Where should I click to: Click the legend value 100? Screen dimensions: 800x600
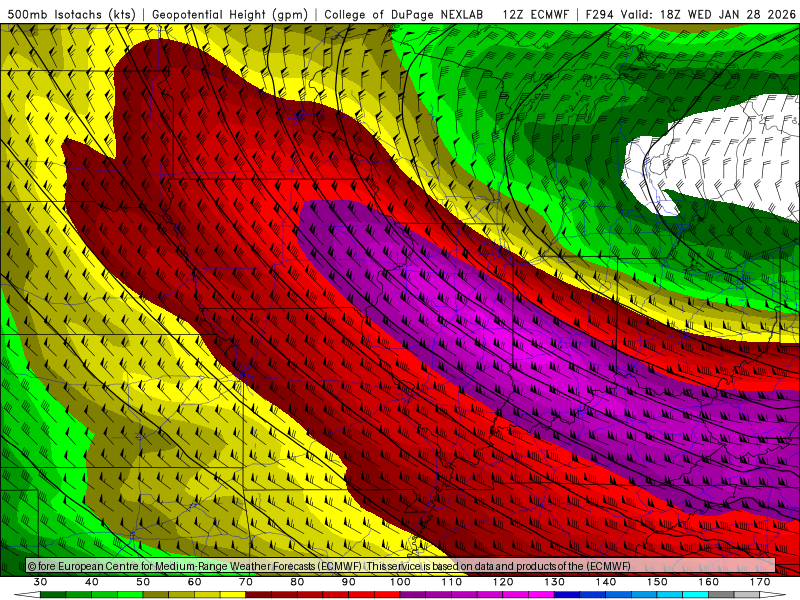click(x=400, y=582)
